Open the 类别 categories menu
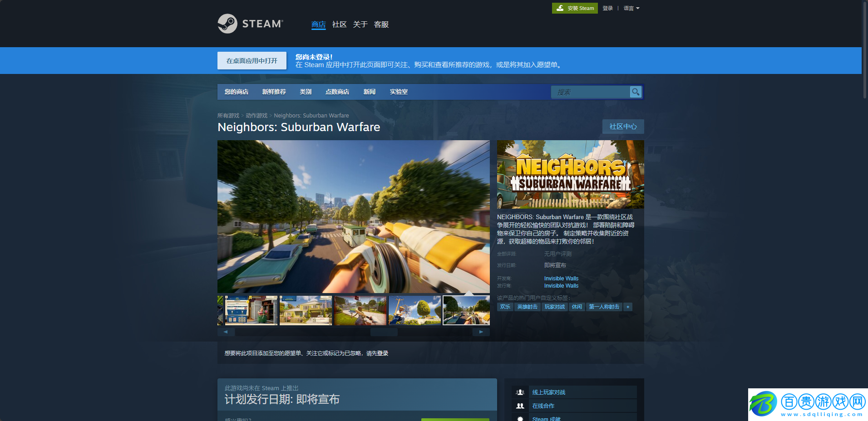868x421 pixels. tap(306, 92)
